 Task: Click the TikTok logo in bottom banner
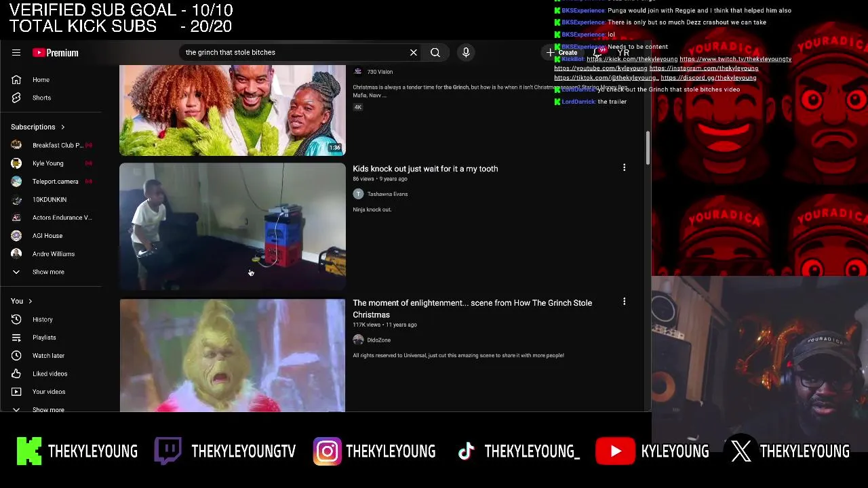466,451
